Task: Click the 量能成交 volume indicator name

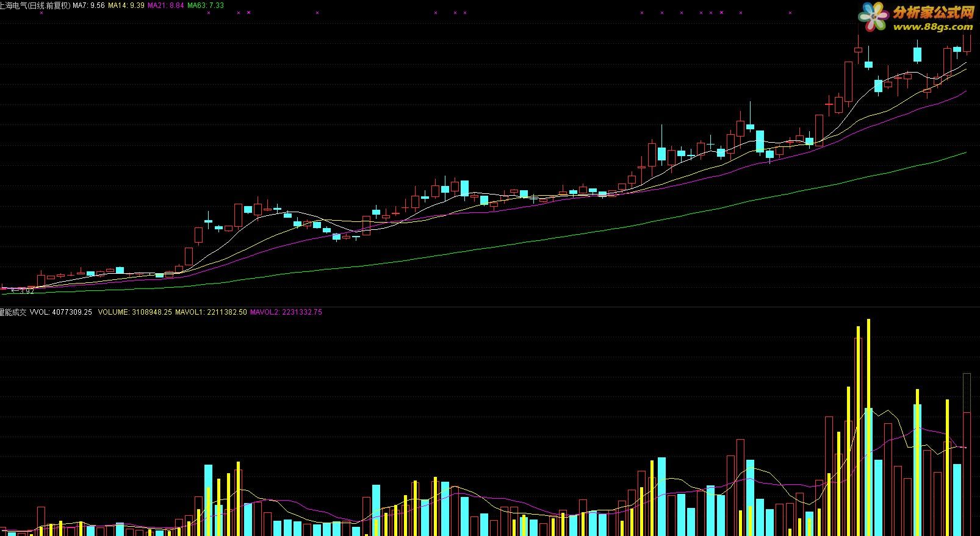Action: click(x=13, y=312)
